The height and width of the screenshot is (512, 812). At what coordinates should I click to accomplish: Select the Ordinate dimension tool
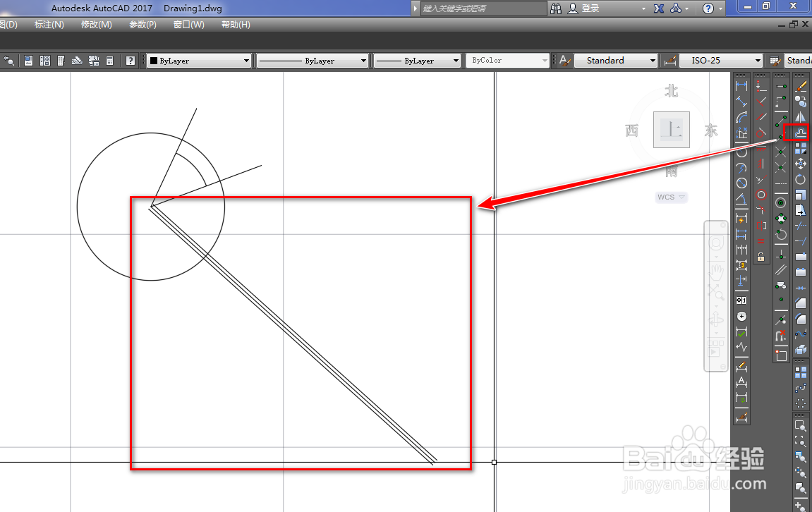point(741,133)
